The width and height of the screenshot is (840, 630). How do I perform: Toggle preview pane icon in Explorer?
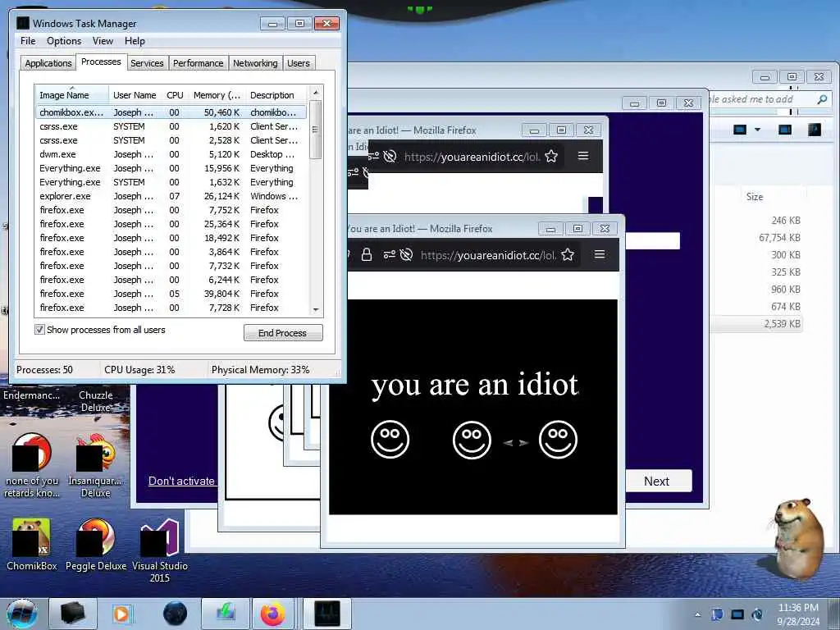[785, 130]
